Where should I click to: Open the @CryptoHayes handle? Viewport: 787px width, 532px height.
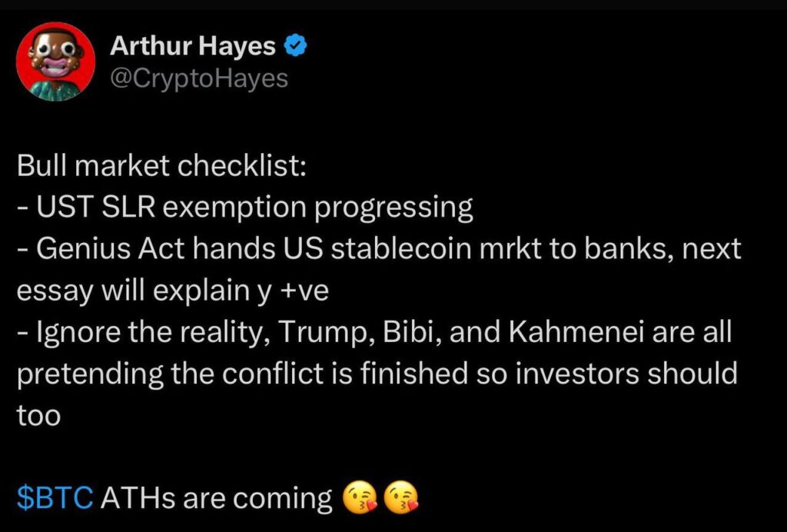[199, 78]
